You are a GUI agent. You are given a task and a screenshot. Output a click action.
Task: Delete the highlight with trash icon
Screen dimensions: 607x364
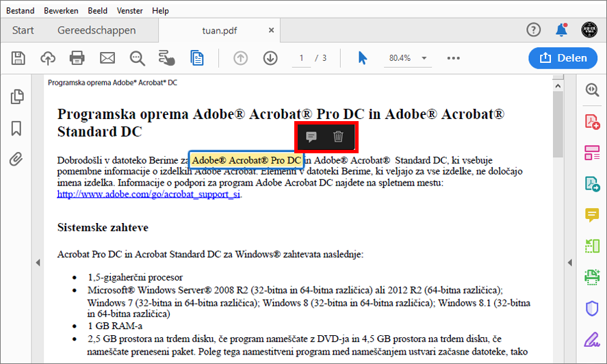tap(338, 137)
